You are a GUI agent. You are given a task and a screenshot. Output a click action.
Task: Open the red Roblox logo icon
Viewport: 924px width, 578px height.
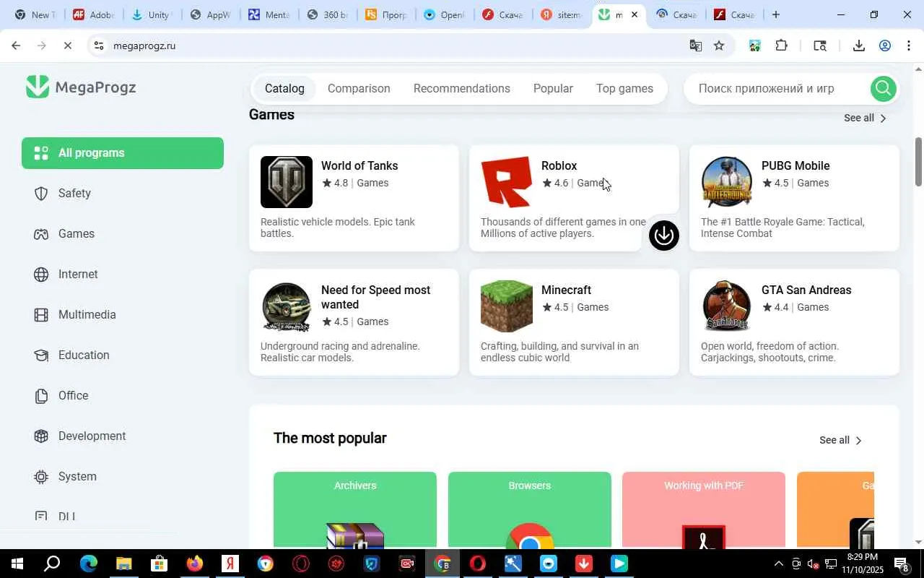click(x=507, y=182)
